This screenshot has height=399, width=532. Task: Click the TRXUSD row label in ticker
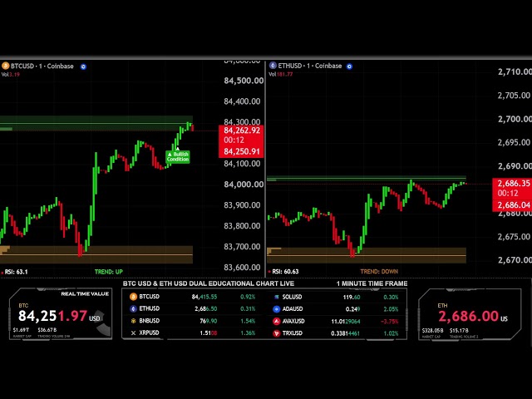(293, 333)
